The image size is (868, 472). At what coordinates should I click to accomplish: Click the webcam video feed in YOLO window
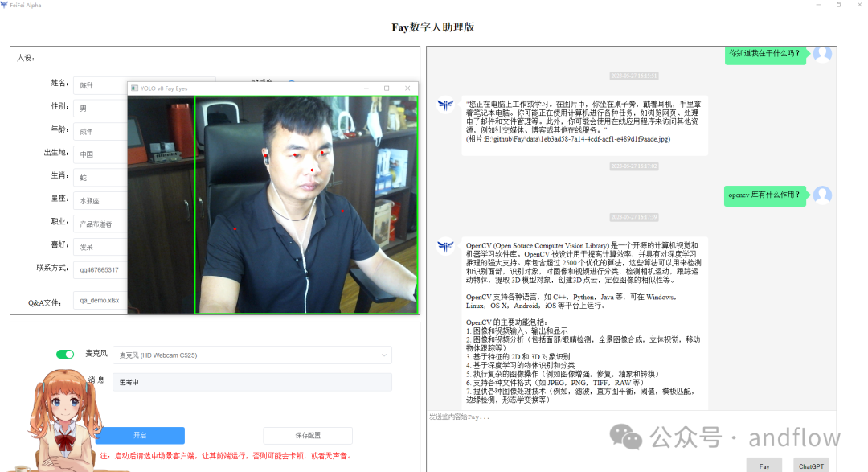point(273,205)
